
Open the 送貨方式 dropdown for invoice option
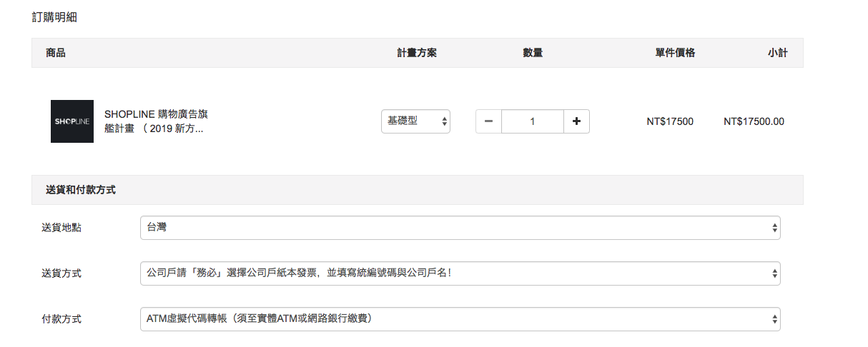click(460, 273)
